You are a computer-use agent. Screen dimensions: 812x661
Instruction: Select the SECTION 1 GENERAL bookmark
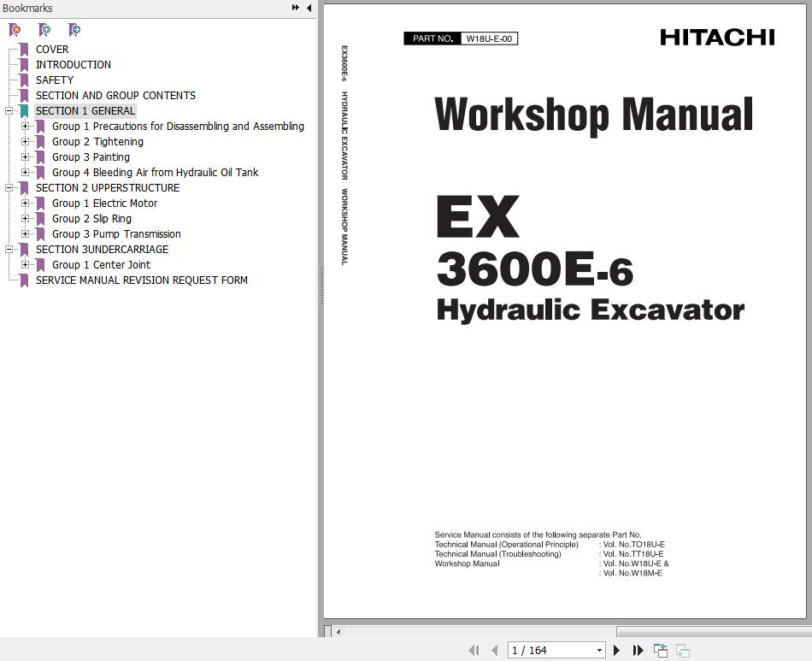85,111
